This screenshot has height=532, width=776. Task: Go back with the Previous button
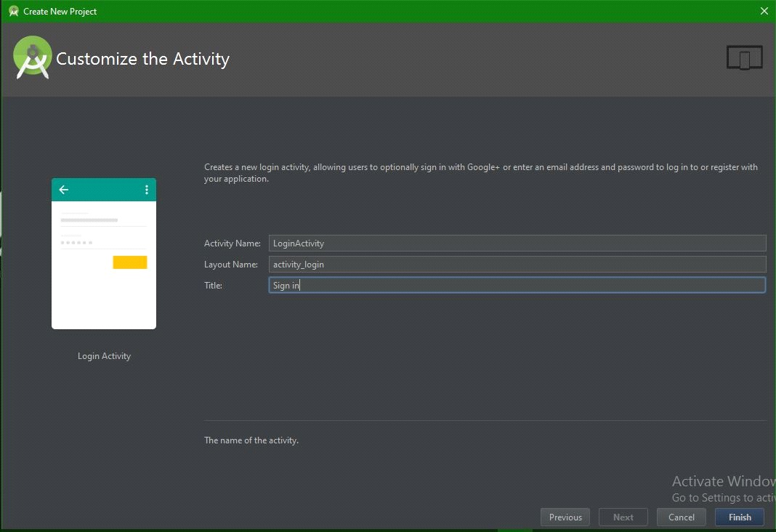coord(565,517)
